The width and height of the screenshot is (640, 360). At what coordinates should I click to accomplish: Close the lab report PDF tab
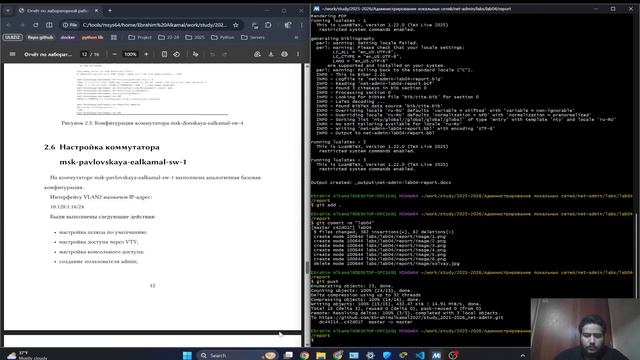pyautogui.click(x=96, y=11)
